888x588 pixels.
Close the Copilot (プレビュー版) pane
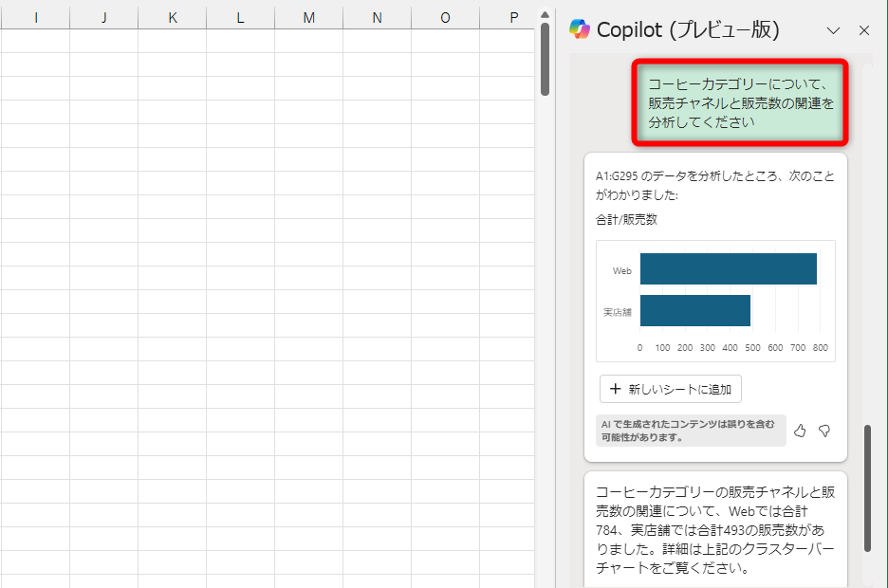[863, 29]
